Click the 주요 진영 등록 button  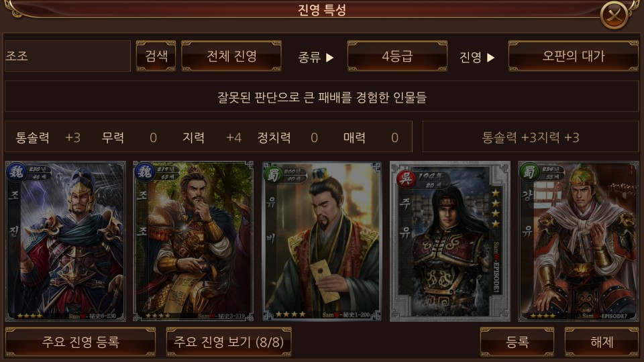click(80, 342)
